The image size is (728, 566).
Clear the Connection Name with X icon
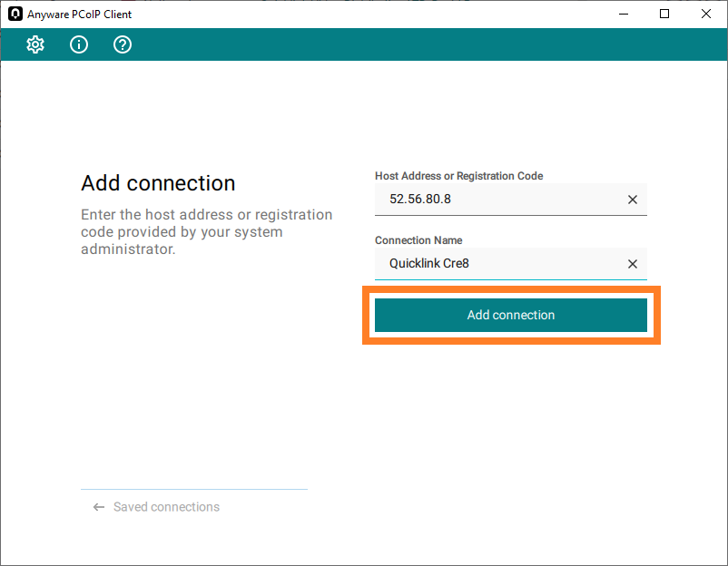[x=633, y=264]
